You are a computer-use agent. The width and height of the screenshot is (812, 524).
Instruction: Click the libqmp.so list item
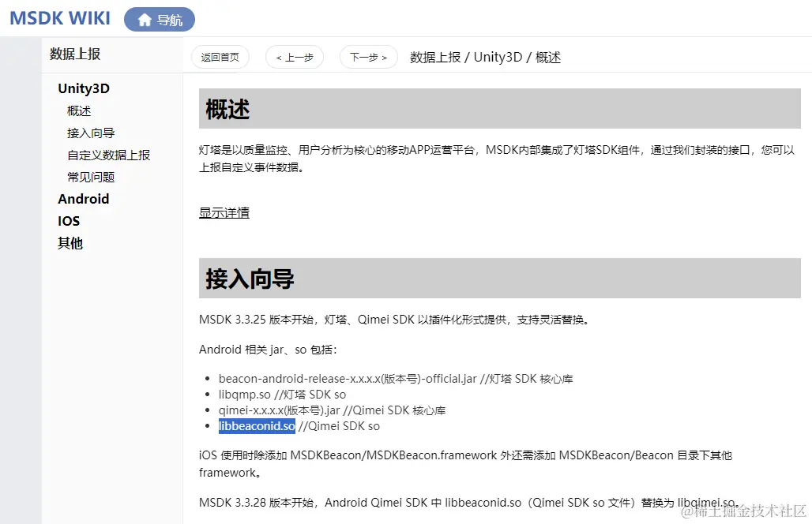tap(282, 395)
